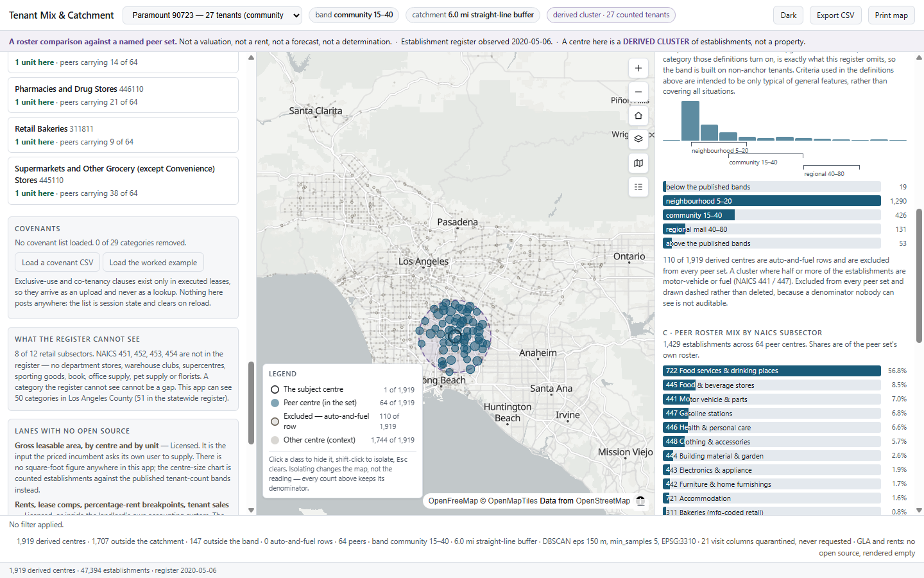This screenshot has height=578, width=924.
Task: Click right panel scroll-up arrow
Action: pyautogui.click(x=919, y=58)
